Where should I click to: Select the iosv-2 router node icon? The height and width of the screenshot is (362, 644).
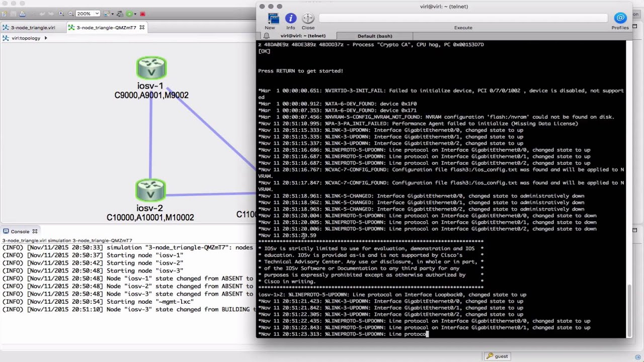click(150, 190)
